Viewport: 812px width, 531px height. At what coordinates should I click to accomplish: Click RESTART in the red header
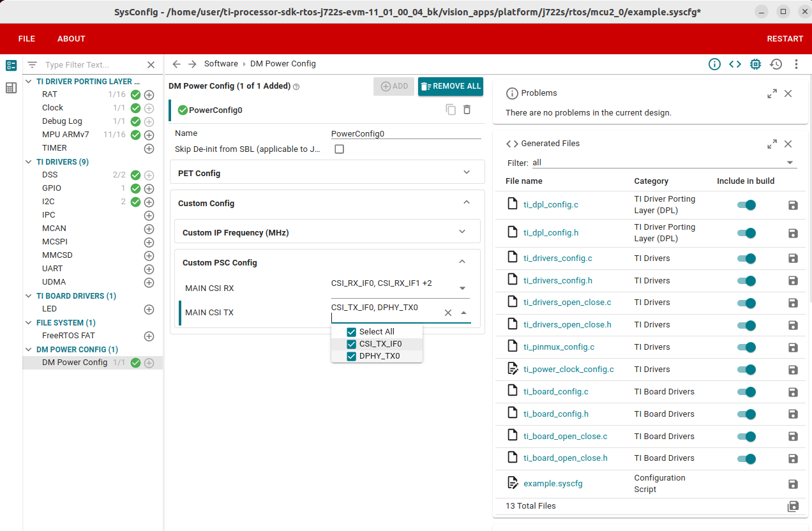[785, 39]
